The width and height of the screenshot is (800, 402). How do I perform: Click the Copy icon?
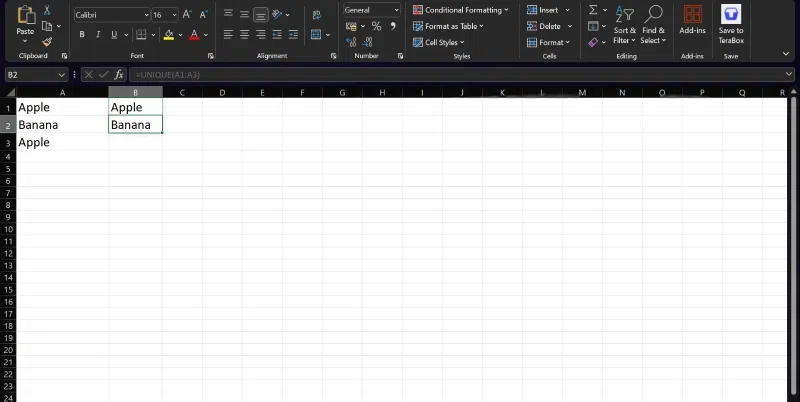[47, 26]
